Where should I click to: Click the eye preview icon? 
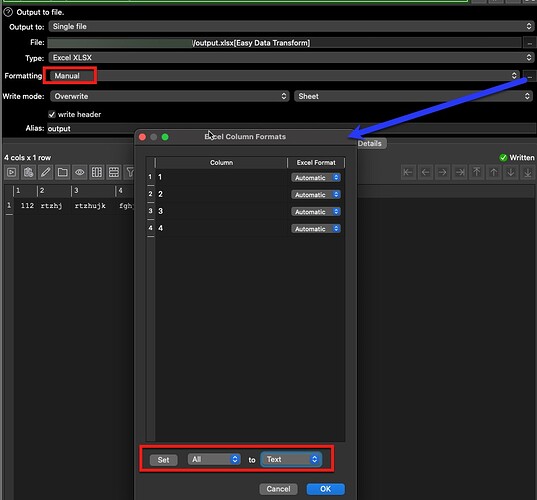coord(80,172)
